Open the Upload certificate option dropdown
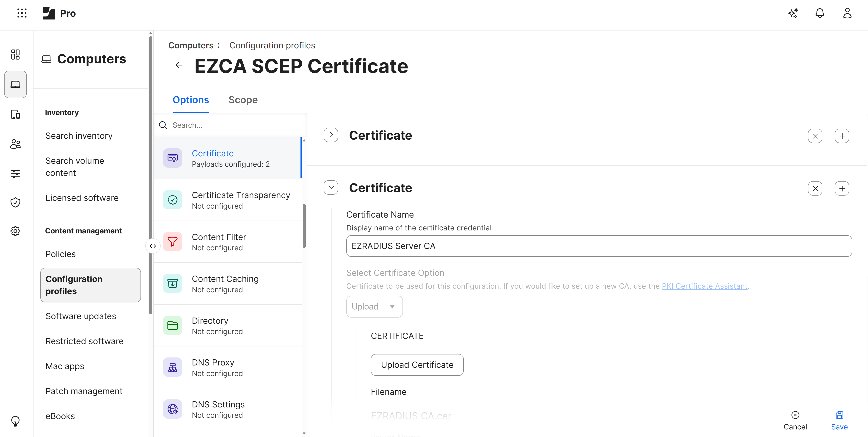Screen dimensions: 868x437 pyautogui.click(x=374, y=306)
